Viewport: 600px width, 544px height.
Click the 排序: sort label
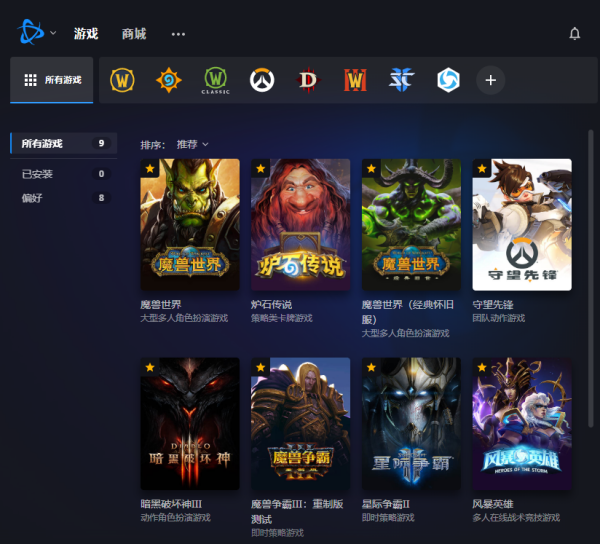coord(153,145)
